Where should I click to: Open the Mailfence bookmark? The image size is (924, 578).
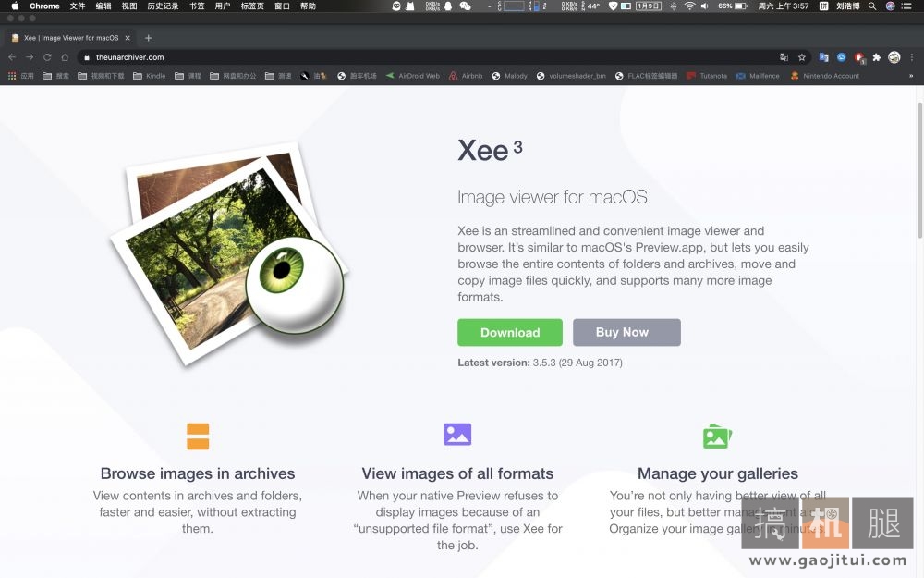pyautogui.click(x=758, y=76)
